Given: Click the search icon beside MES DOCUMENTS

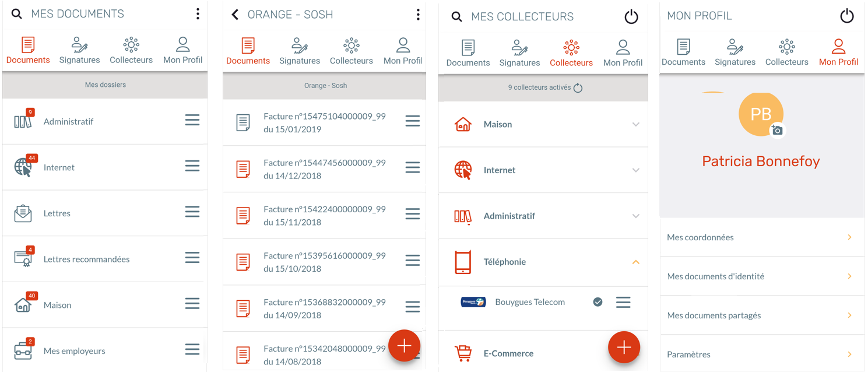Looking at the screenshot, I should click(x=16, y=14).
